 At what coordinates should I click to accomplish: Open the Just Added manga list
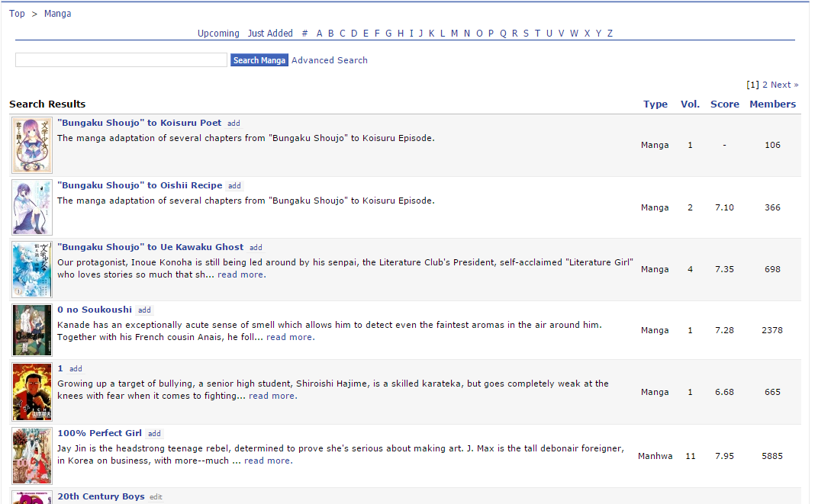coord(270,34)
